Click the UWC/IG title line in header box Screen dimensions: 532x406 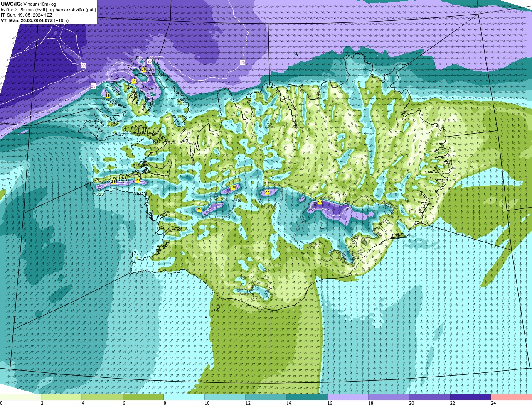click(29, 4)
